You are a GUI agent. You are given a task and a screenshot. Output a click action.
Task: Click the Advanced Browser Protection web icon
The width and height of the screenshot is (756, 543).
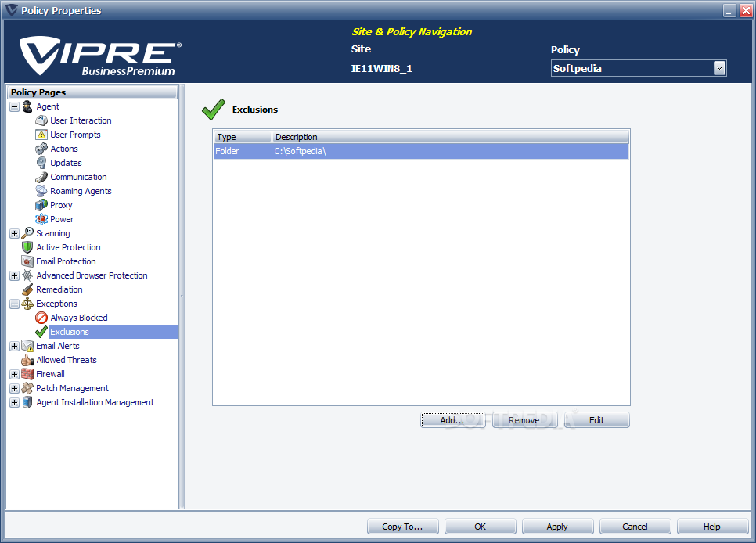[27, 275]
